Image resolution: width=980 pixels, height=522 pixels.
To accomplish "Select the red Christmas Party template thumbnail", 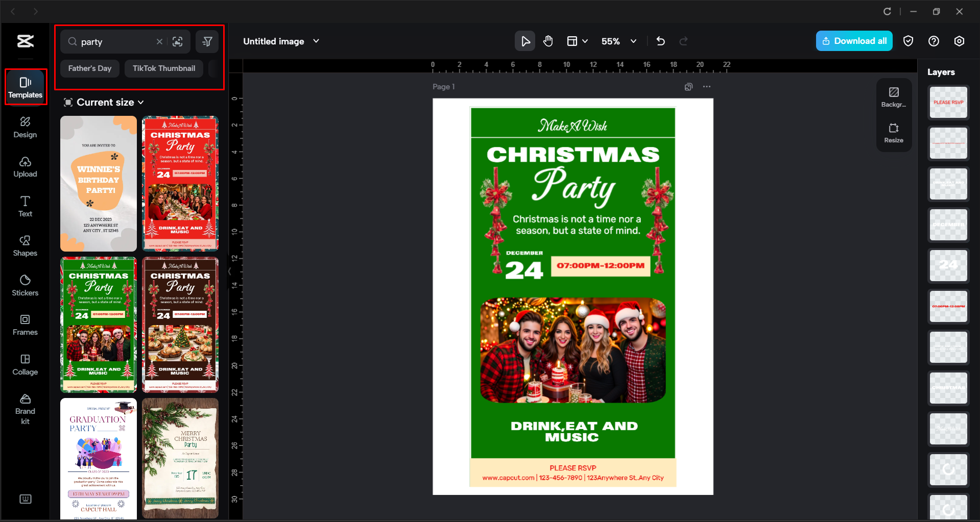I will 180,184.
